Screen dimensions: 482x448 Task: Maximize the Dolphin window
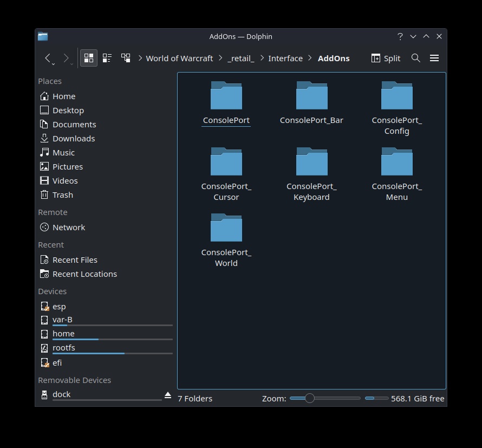[426, 37]
